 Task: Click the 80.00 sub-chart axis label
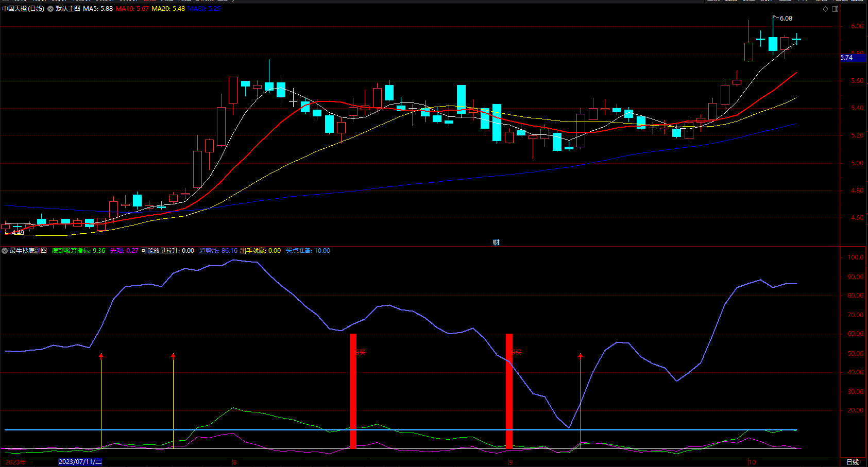(x=856, y=296)
